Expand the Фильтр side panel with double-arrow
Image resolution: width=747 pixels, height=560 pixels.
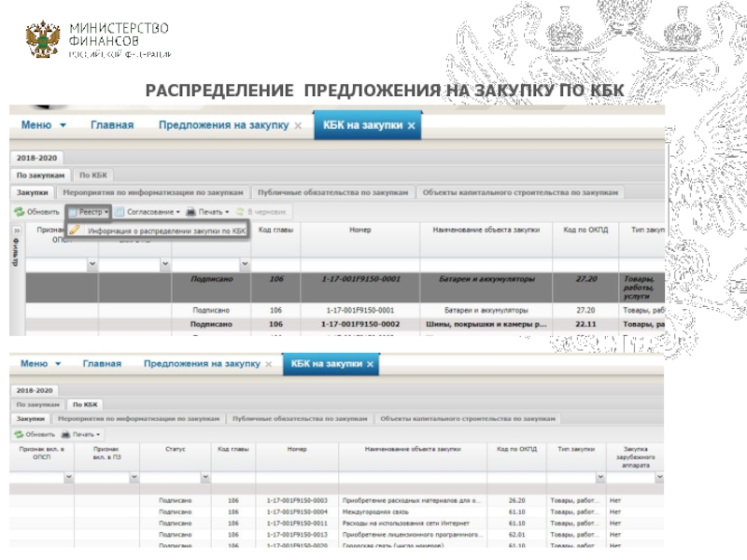[17, 231]
